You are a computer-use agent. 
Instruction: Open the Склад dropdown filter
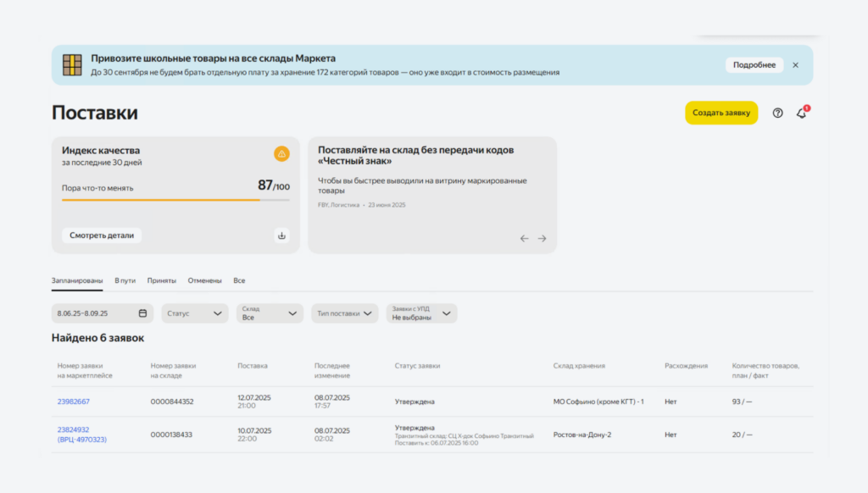click(x=270, y=313)
